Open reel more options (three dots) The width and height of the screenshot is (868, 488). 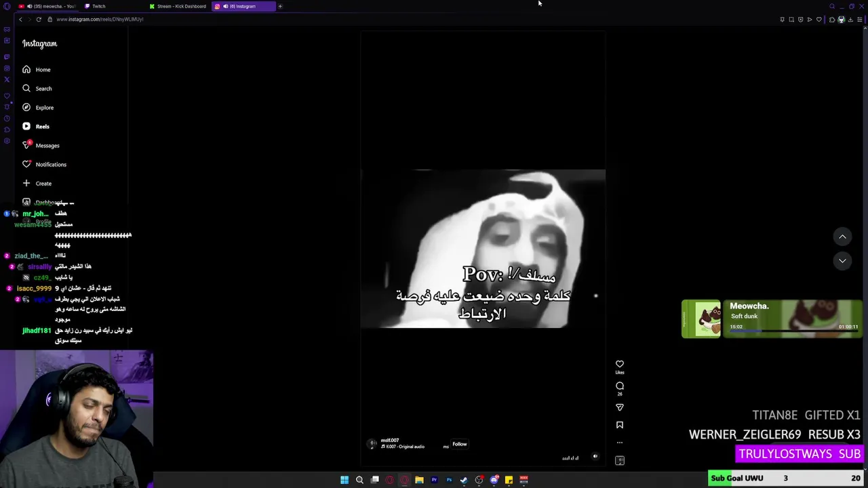[619, 443]
